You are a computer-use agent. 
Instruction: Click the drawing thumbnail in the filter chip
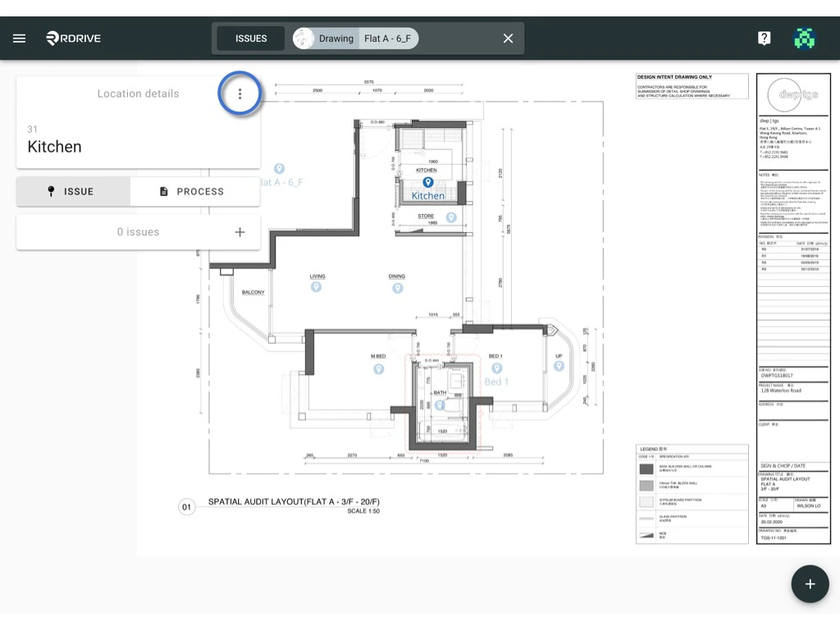[303, 38]
